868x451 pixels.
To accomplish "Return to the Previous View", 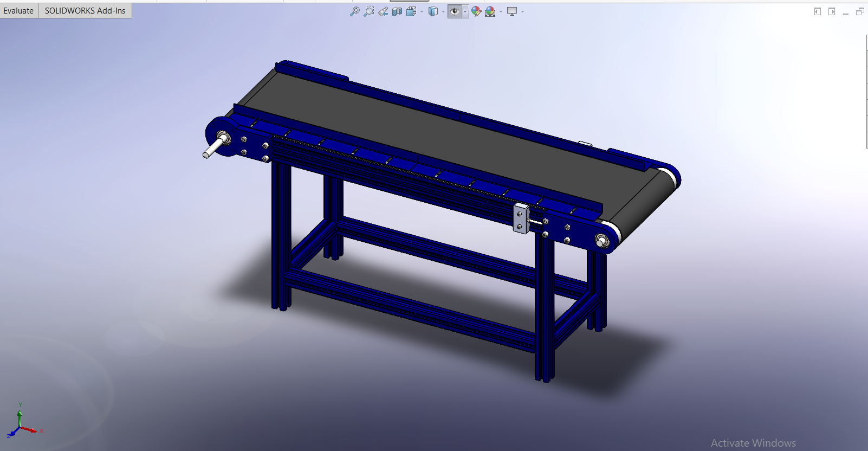I will click(x=383, y=11).
